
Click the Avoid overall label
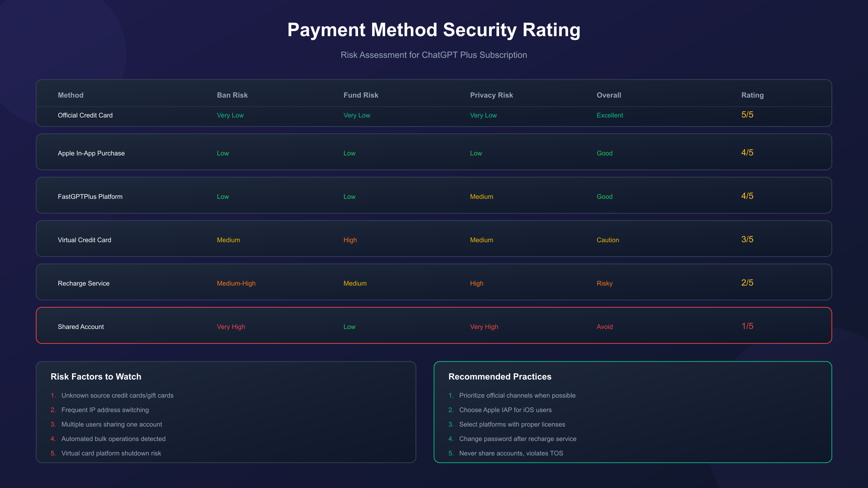click(604, 327)
